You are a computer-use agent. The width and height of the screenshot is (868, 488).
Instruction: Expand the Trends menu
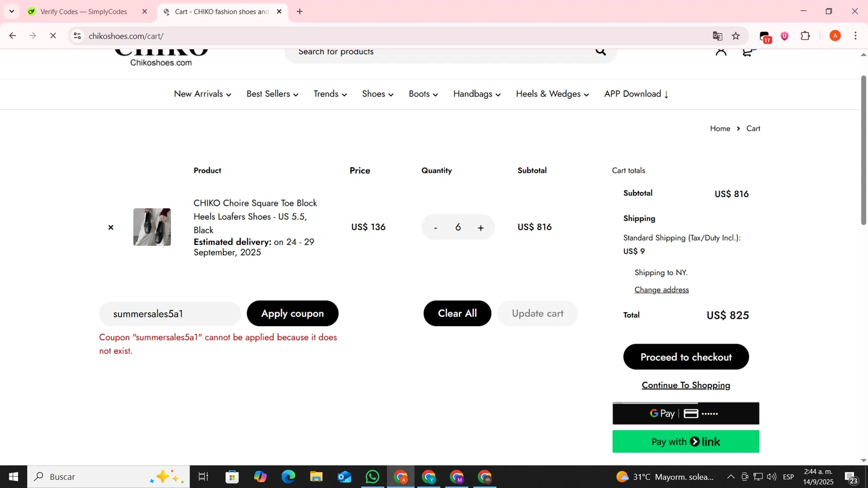point(330,94)
